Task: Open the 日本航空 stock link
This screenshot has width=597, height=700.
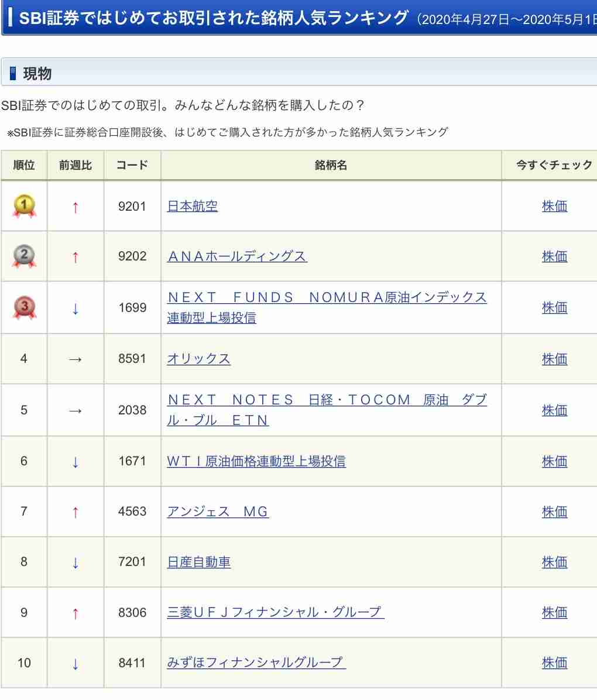Action: 192,206
